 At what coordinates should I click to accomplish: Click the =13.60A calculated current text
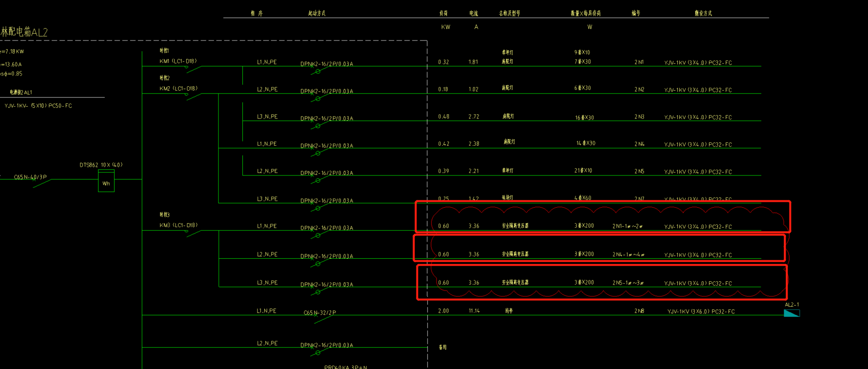(11, 64)
